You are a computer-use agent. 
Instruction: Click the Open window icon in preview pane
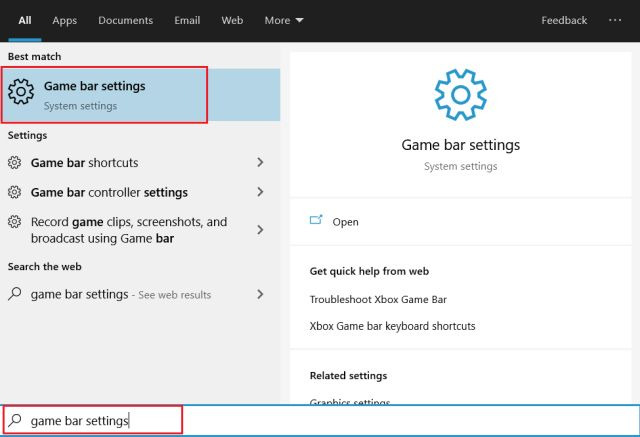316,220
